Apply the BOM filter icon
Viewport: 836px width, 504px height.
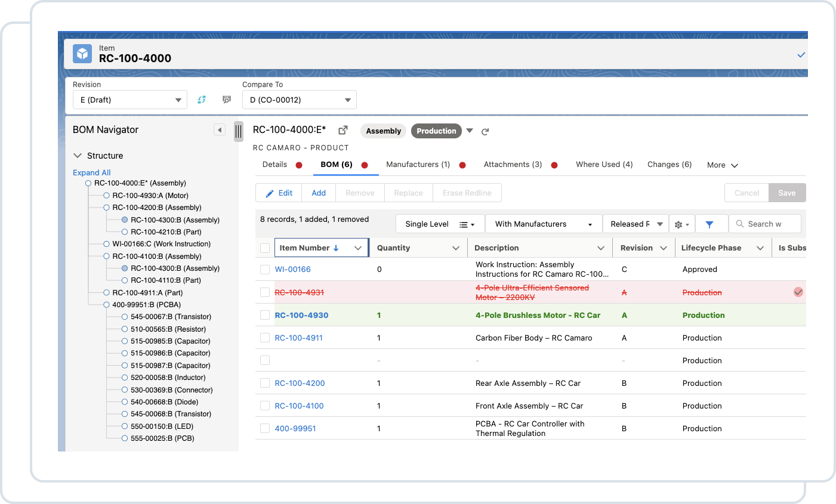coord(711,224)
